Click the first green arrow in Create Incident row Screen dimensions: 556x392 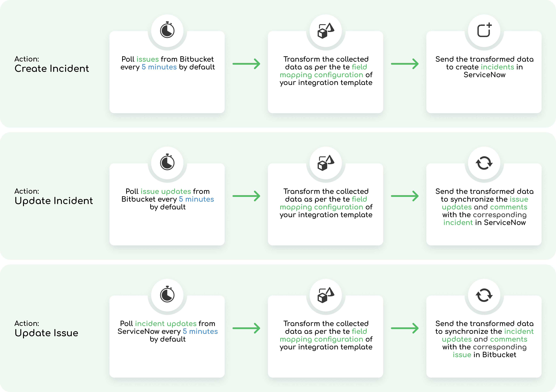coord(246,64)
